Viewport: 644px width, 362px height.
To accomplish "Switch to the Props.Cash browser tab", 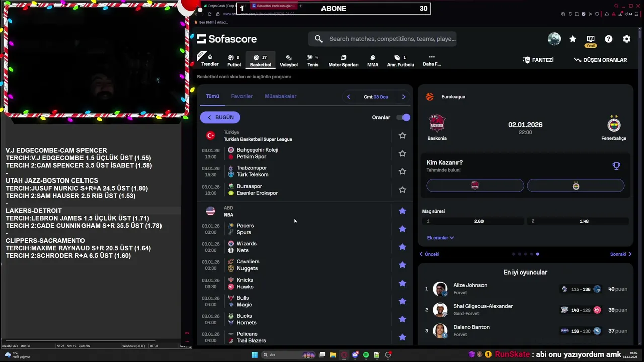I will click(x=219, y=6).
